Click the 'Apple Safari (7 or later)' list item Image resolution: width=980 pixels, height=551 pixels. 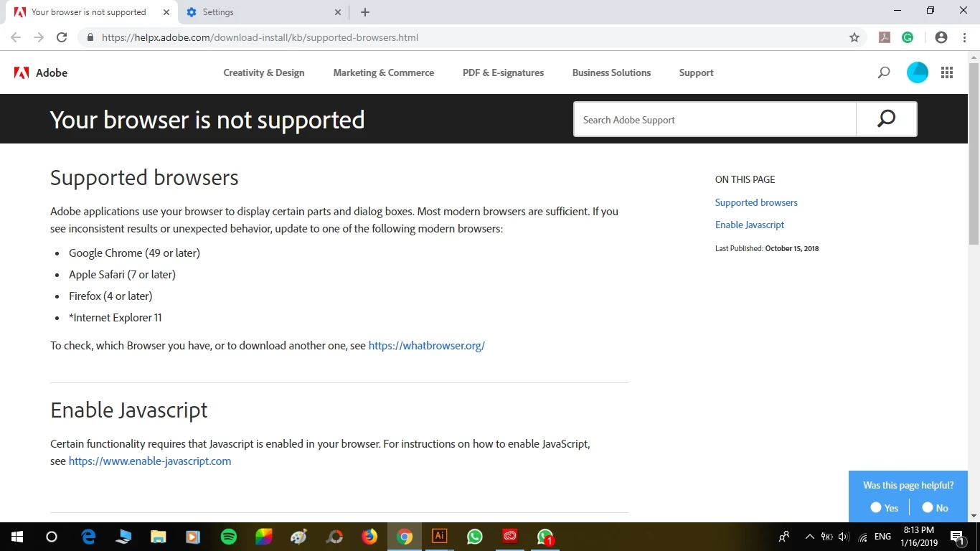tap(122, 274)
